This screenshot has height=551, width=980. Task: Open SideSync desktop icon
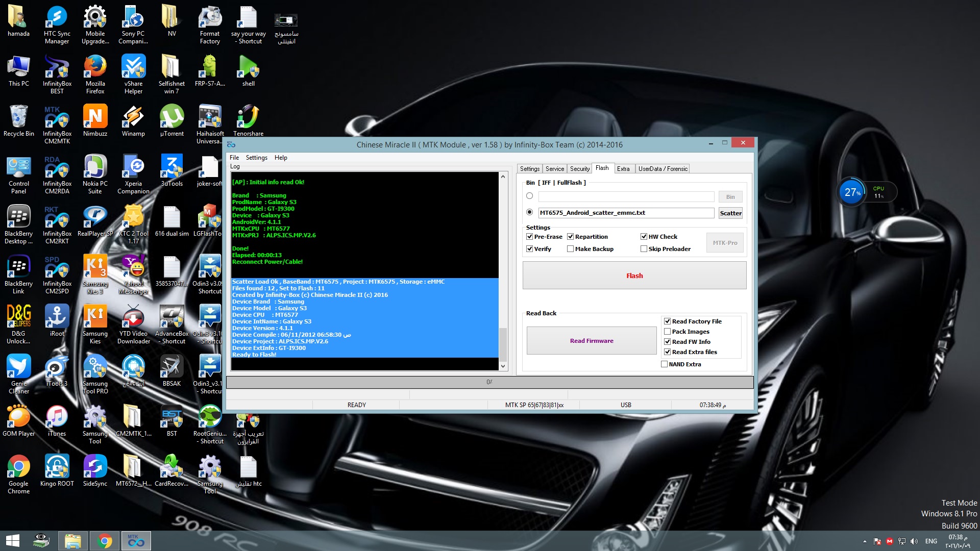(x=95, y=471)
